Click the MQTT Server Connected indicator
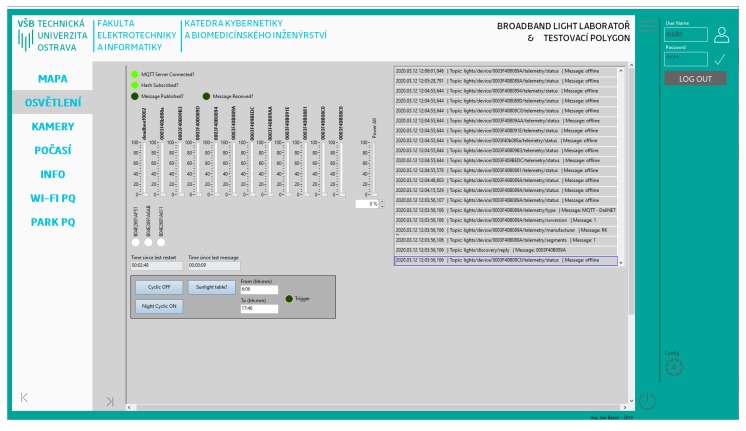 (134, 74)
